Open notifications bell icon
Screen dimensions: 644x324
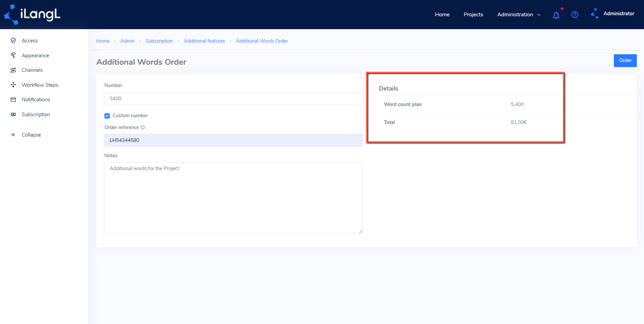coord(556,15)
